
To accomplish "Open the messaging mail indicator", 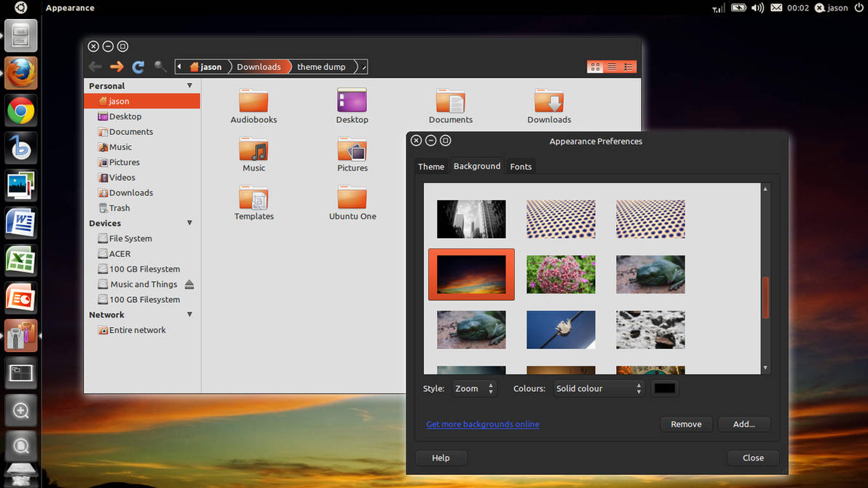I will click(776, 8).
